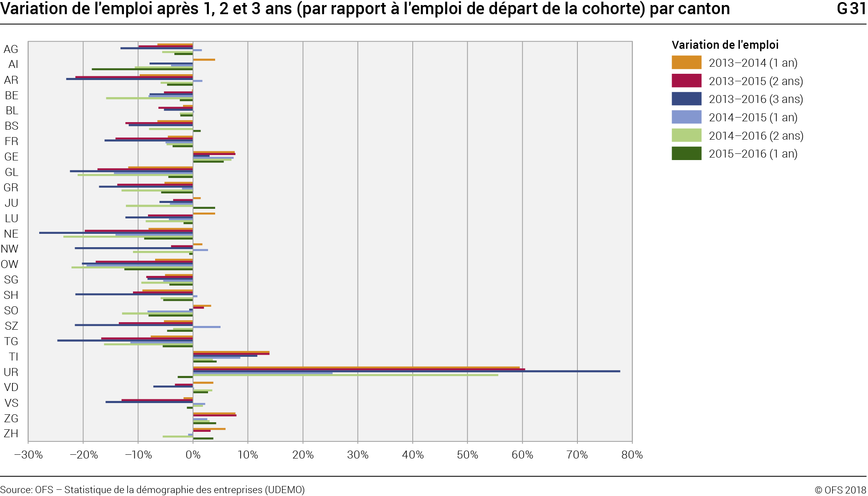Select legend label '2015–2016 (1 an)'
The image size is (868, 496).
(x=753, y=154)
